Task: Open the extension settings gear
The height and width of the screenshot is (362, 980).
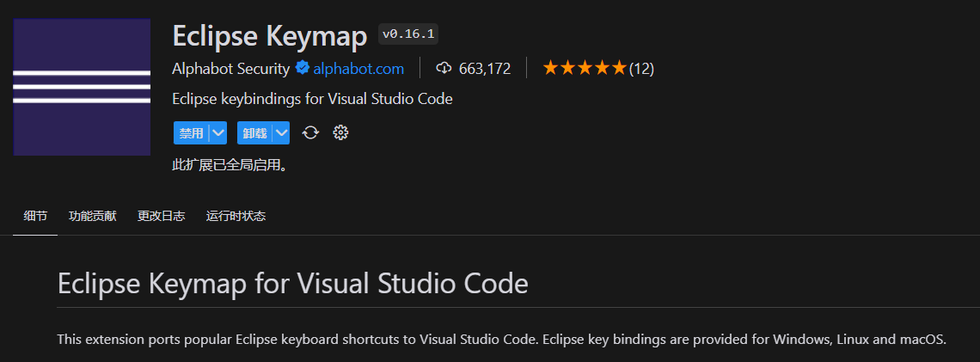Action: (x=340, y=132)
